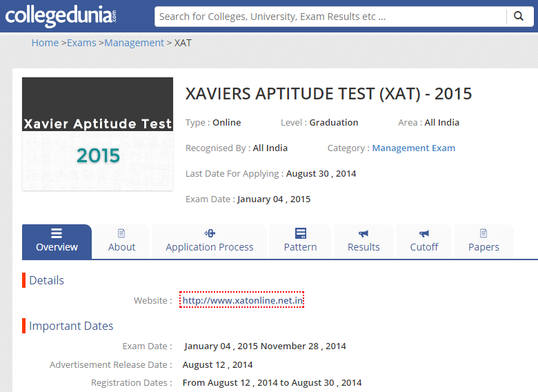Open the Application Process tab
538x392 pixels.
210,242
